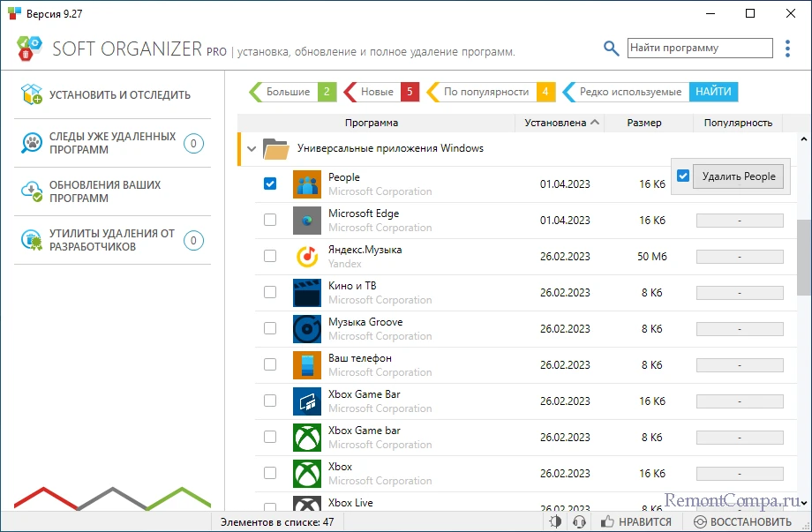The image size is (812, 532).
Task: Click Элементов в списке: 47 status text
Action: tap(277, 522)
